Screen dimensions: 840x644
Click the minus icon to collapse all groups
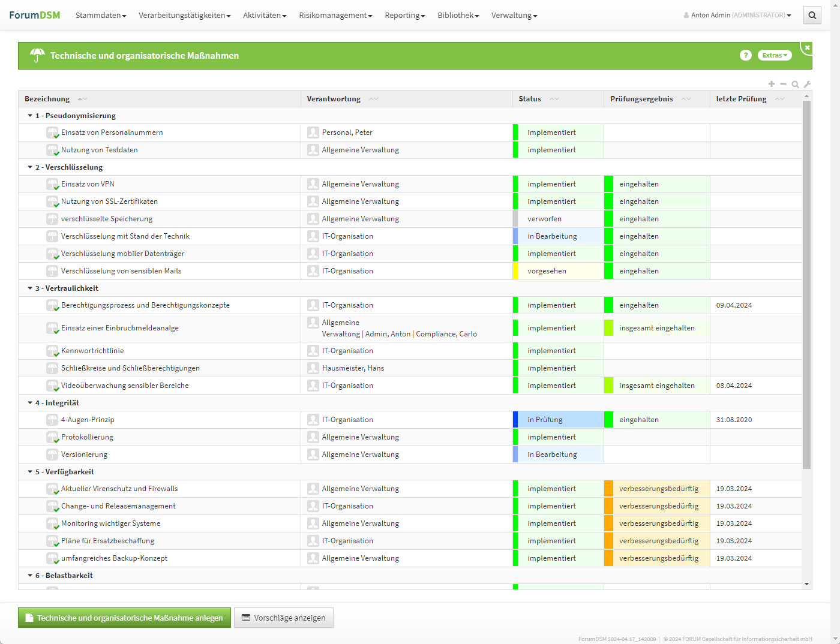783,84
